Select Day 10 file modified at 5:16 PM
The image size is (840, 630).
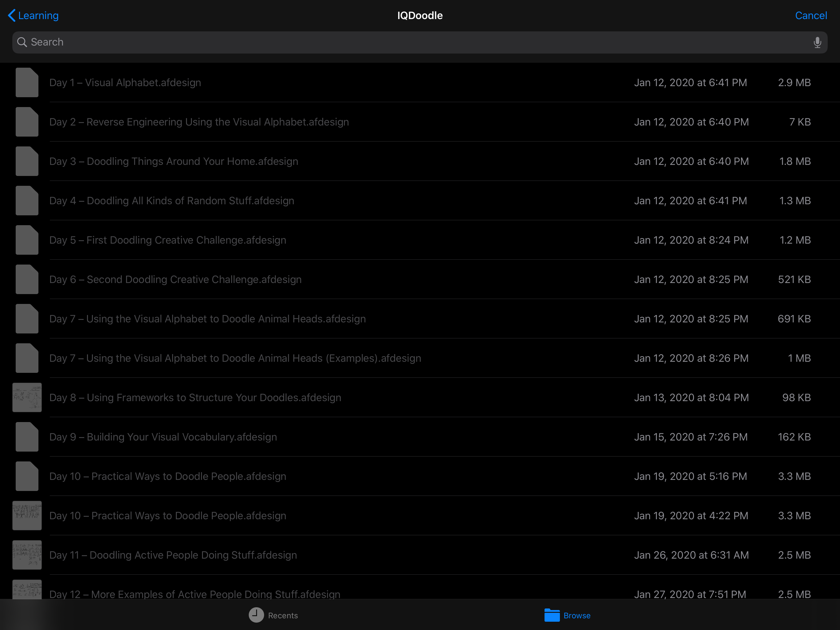click(420, 476)
